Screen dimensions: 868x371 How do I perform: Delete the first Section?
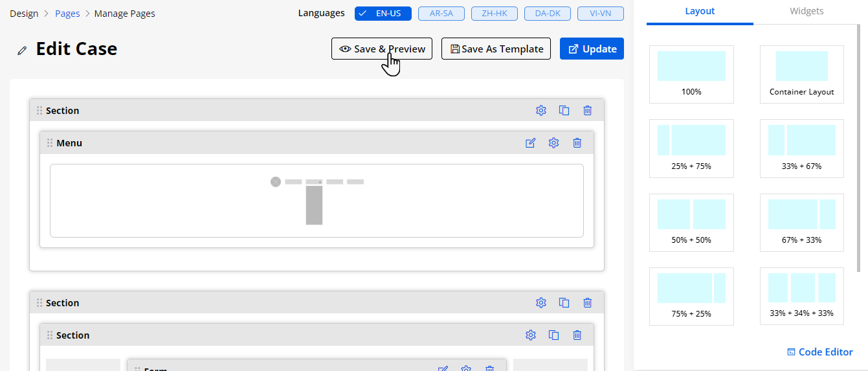[587, 111]
